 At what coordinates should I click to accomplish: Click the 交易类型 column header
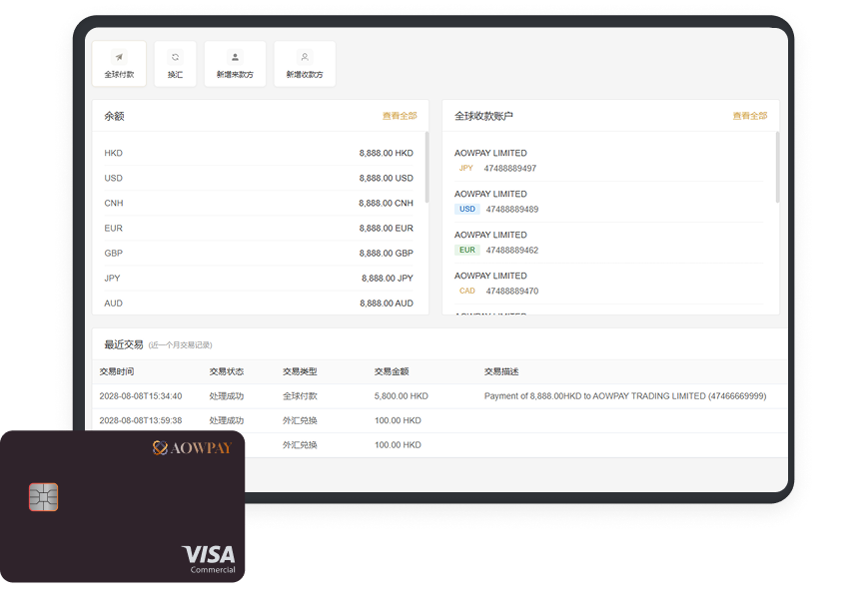pyautogui.click(x=300, y=371)
